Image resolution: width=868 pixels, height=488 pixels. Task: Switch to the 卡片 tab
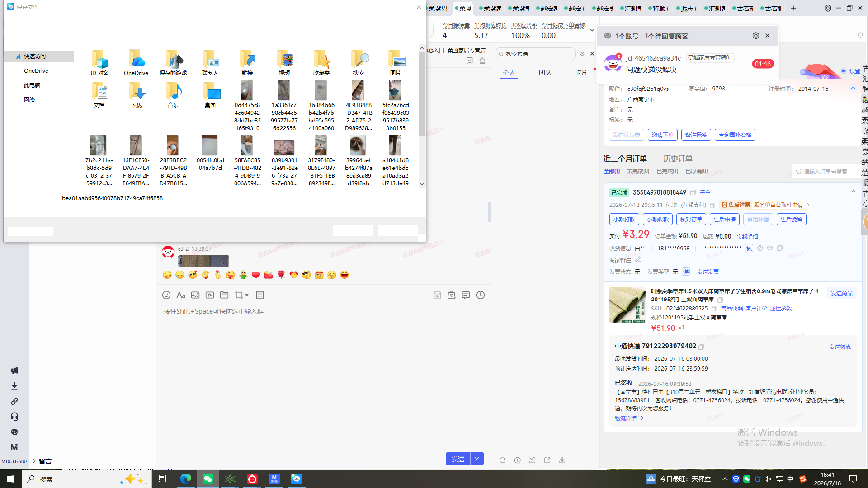581,72
